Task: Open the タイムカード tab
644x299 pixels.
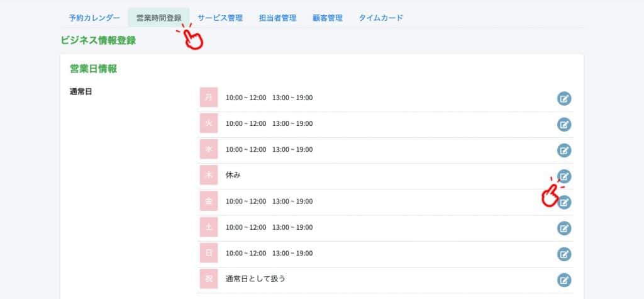Action: [381, 18]
